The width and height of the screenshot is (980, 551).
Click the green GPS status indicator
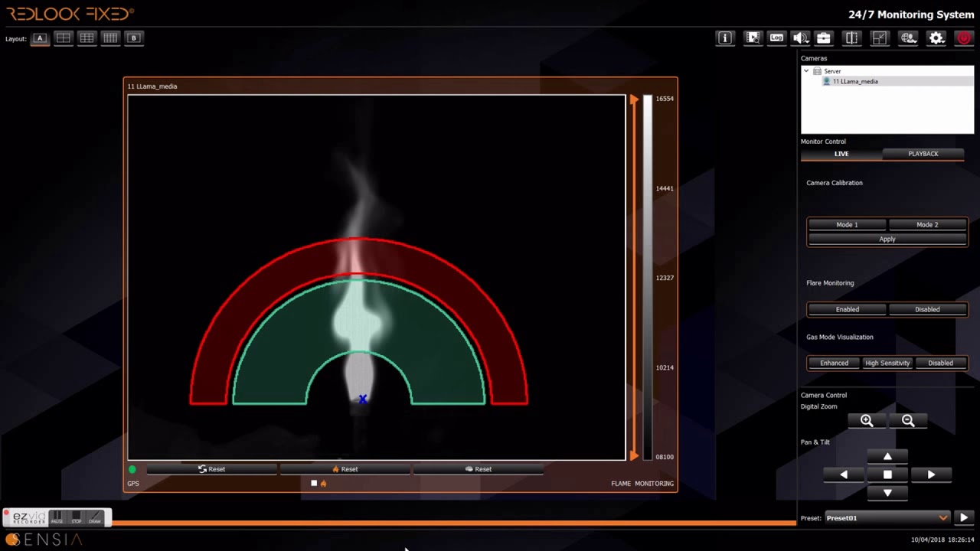132,470
